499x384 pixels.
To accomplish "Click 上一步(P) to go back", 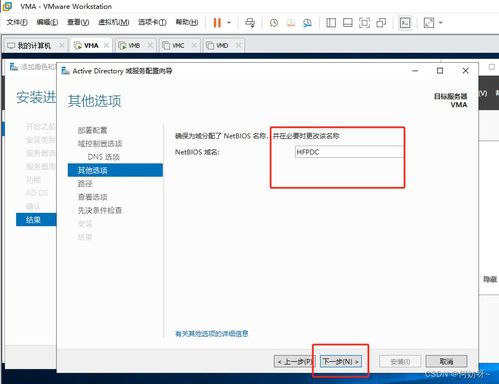I will point(294,361).
